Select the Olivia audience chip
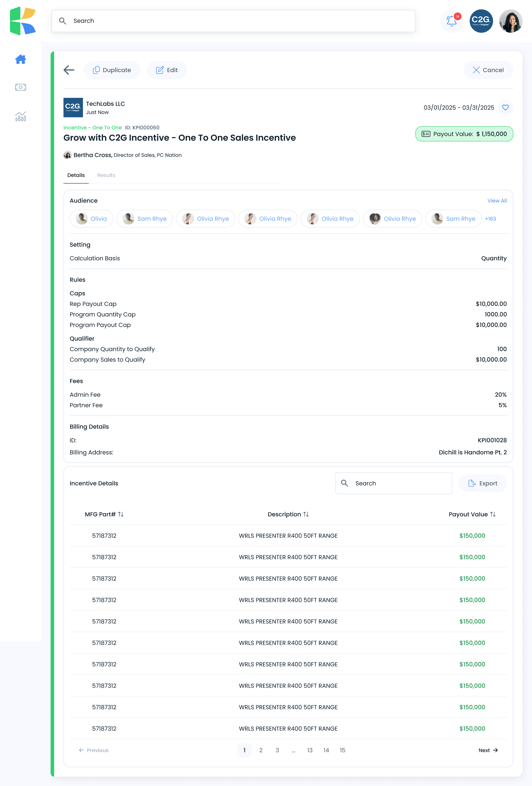Viewport: 532px width, 786px height. (x=91, y=219)
